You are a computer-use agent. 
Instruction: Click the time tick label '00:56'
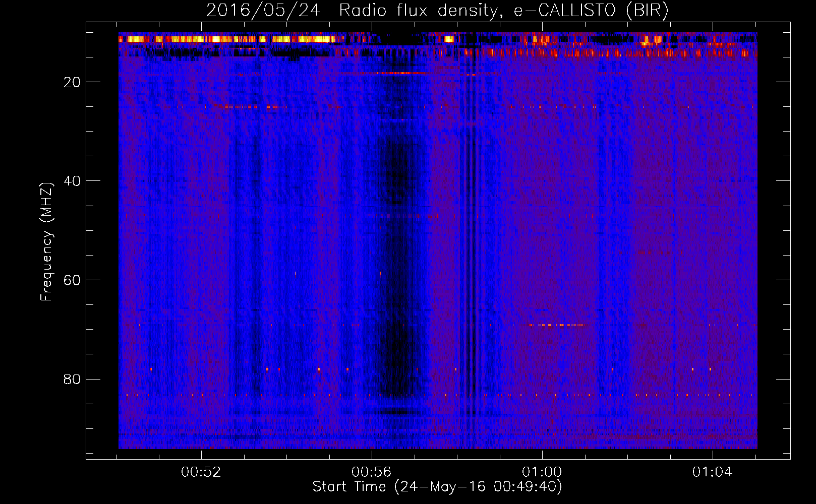click(x=372, y=472)
